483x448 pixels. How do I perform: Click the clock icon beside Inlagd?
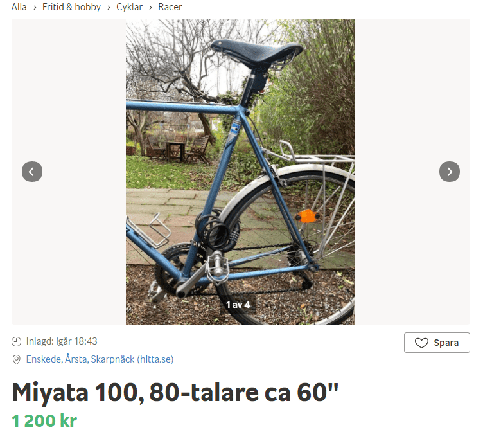pyautogui.click(x=16, y=341)
